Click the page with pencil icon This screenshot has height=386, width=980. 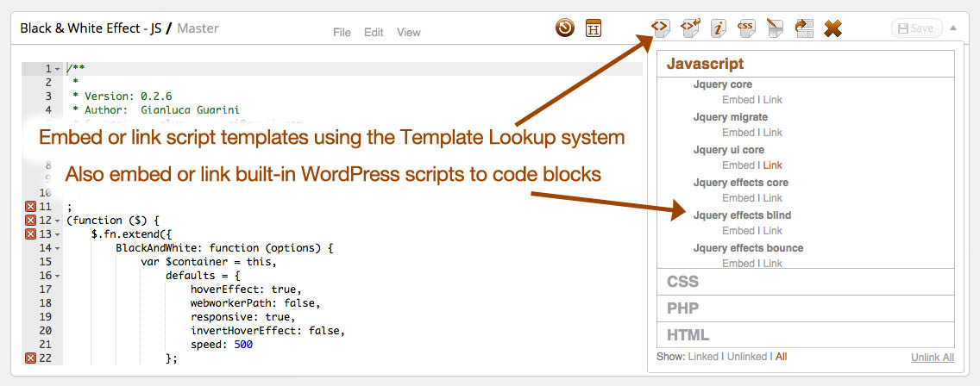click(775, 28)
